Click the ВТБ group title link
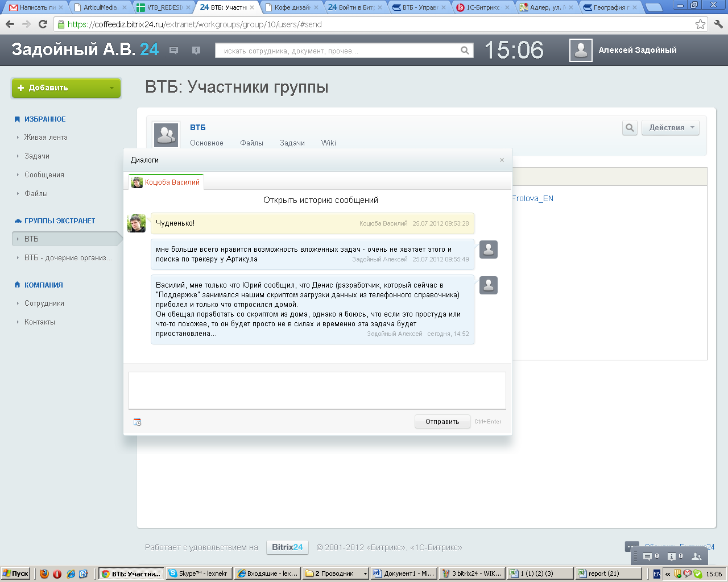Image resolution: width=728 pixels, height=582 pixels. [x=198, y=128]
